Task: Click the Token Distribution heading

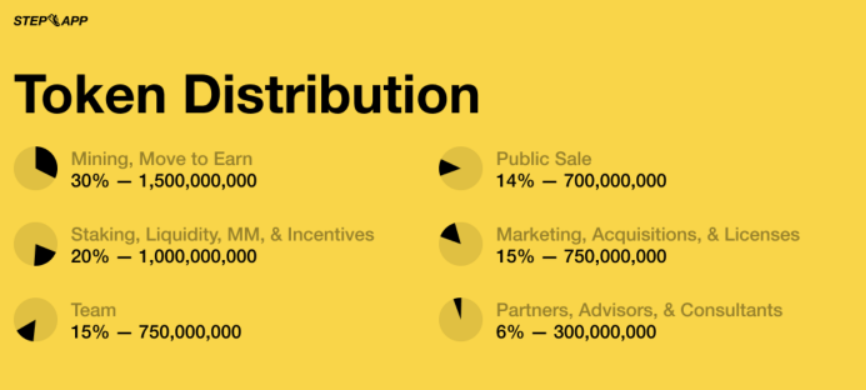Action: point(246,94)
